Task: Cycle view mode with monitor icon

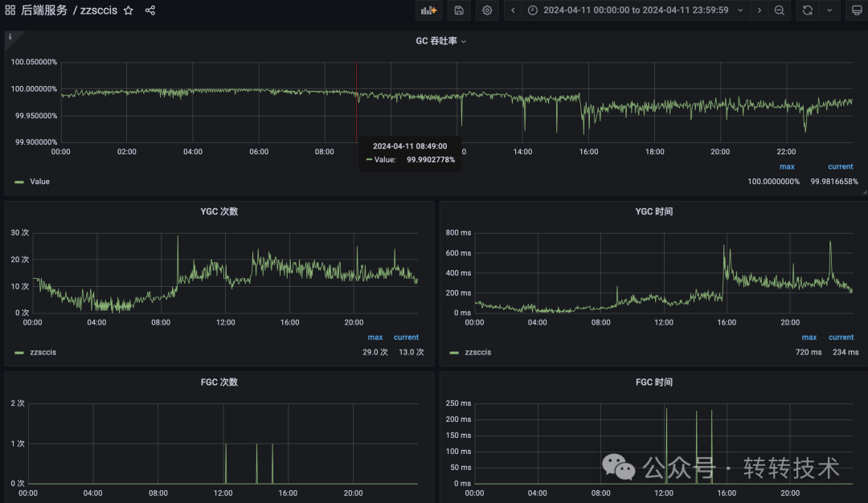Action: point(857,10)
